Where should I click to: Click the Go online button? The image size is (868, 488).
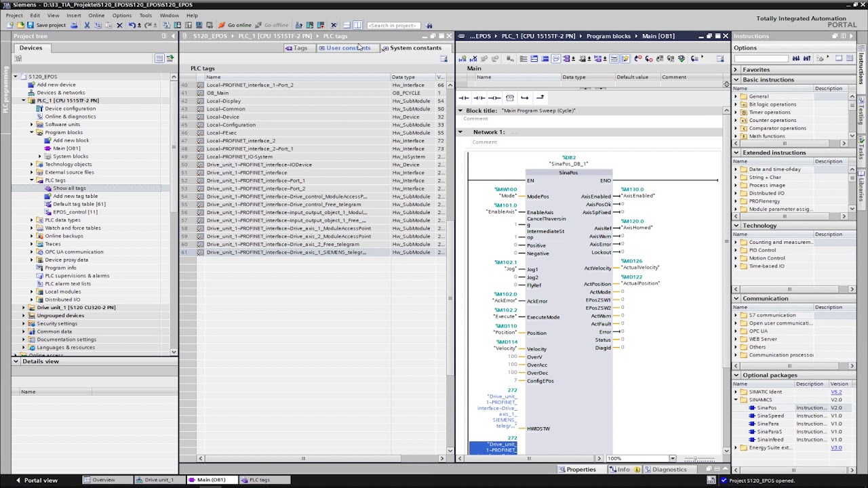click(x=235, y=25)
